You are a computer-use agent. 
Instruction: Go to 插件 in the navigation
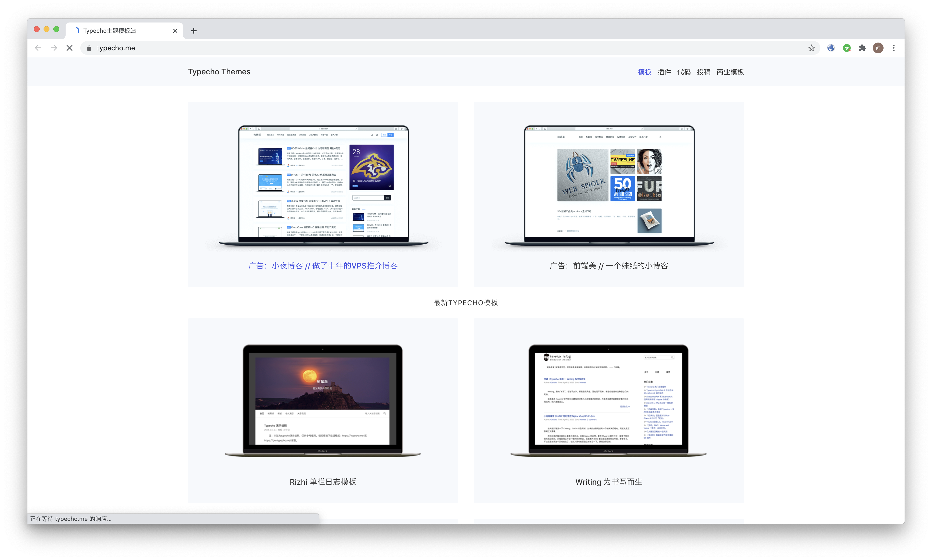click(x=664, y=72)
